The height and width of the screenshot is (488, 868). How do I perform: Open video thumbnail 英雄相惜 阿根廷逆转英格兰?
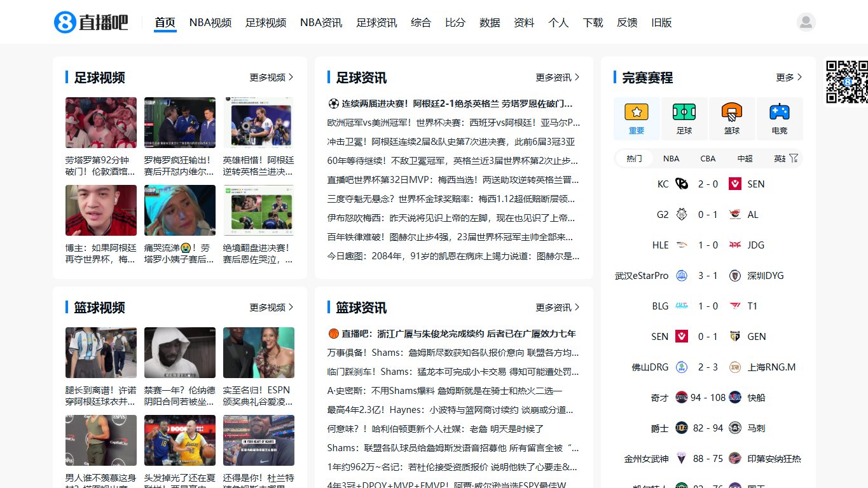259,123
